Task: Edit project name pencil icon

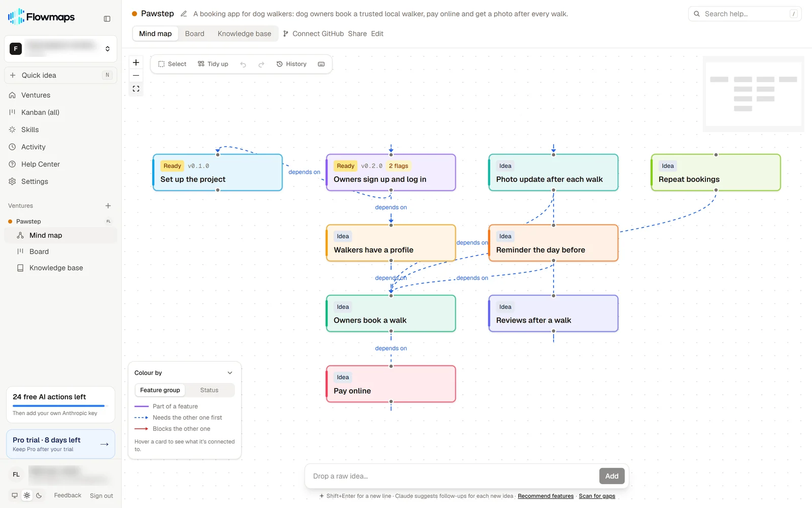Action: pos(184,14)
